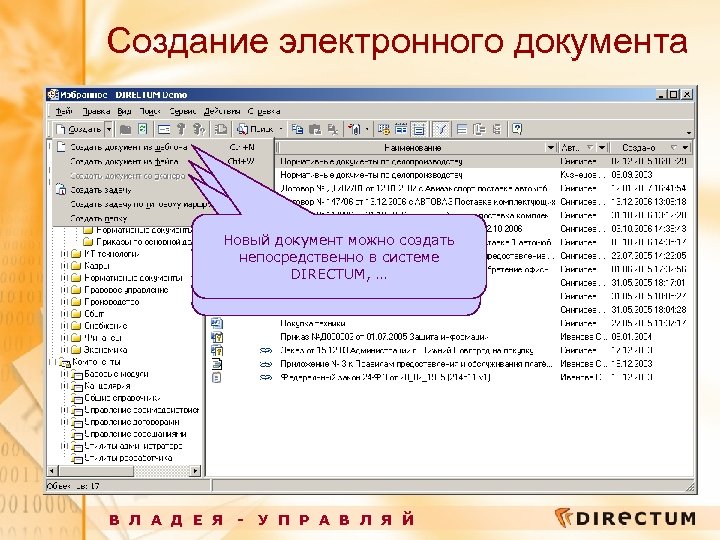This screenshot has height=540, width=720.
Task: Click the tree scrollbar left arrow
Action: 52,471
